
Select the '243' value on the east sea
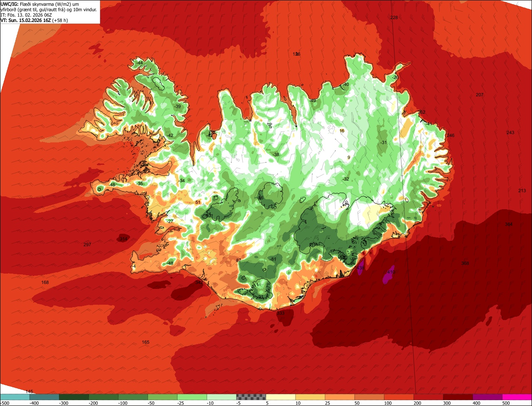(510, 133)
